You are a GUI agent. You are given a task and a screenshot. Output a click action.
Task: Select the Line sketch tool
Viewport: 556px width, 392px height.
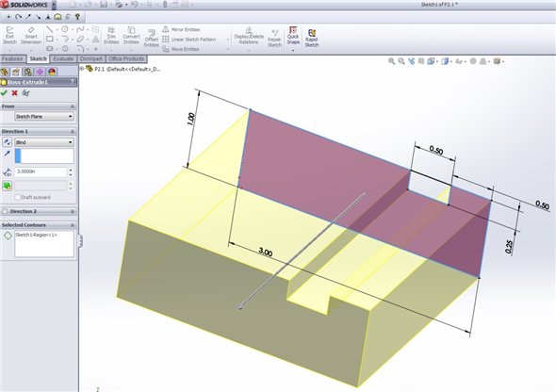point(49,29)
